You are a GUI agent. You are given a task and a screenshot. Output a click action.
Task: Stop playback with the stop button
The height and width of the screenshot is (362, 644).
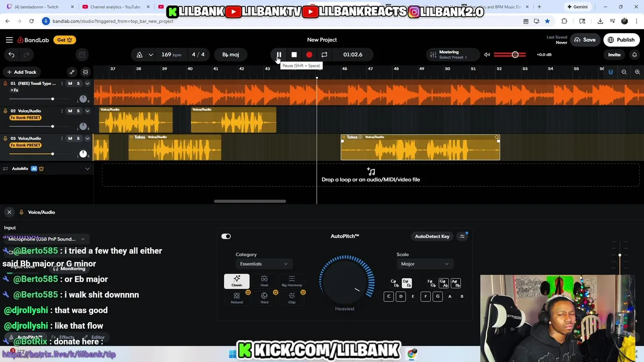coord(294,54)
